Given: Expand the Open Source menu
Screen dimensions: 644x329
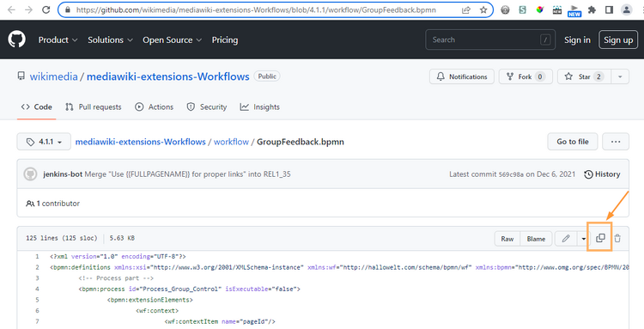Looking at the screenshot, I should [x=172, y=40].
